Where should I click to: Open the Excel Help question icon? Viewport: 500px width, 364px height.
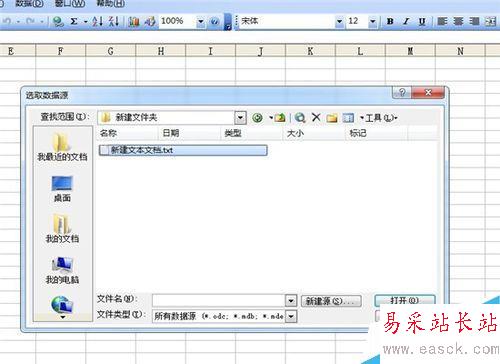coord(215,22)
